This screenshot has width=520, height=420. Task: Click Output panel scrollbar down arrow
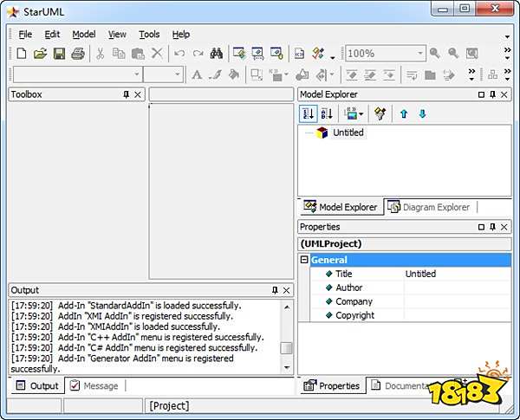tap(287, 367)
